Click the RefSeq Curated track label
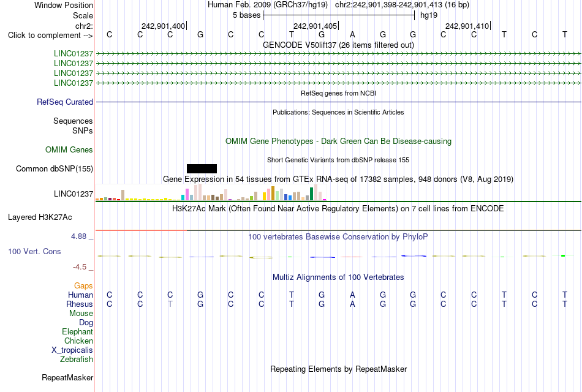The image size is (582, 392). [65, 102]
